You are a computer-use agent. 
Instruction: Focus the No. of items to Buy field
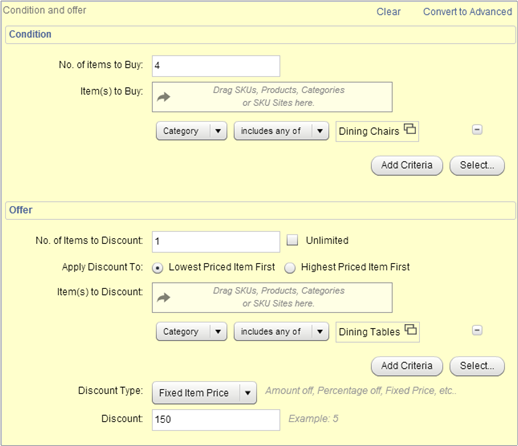point(216,66)
